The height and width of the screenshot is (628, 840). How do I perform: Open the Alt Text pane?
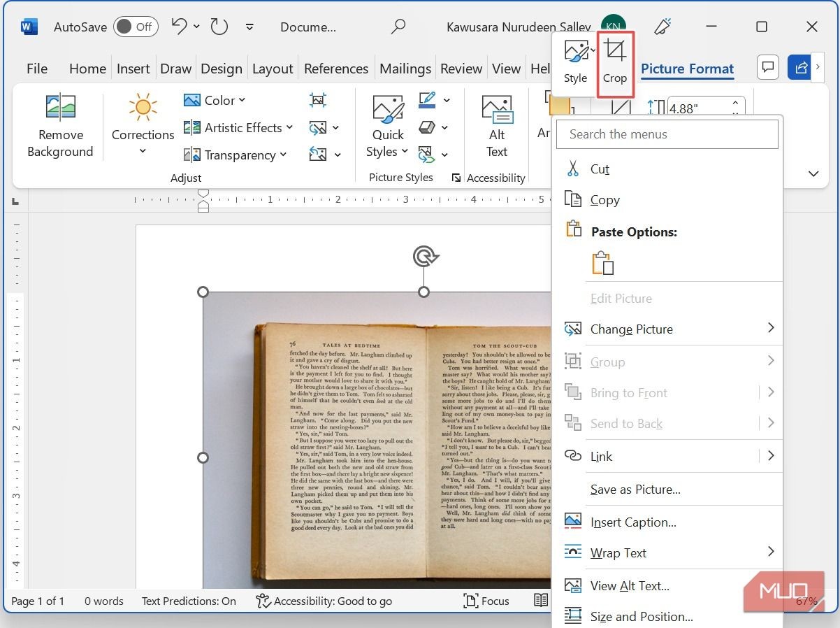[497, 126]
